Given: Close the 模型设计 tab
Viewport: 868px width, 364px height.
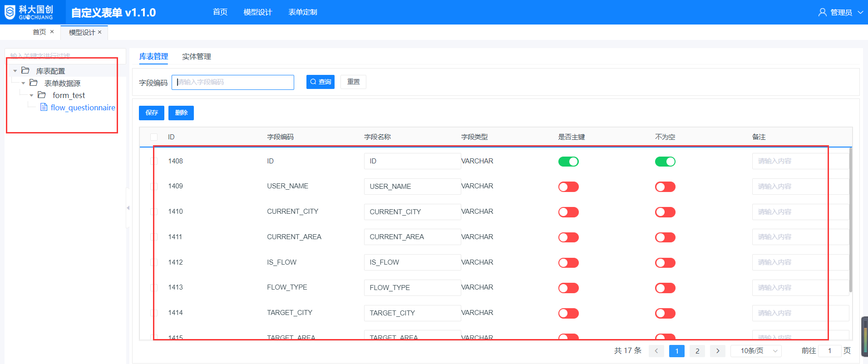Looking at the screenshot, I should coord(99,32).
